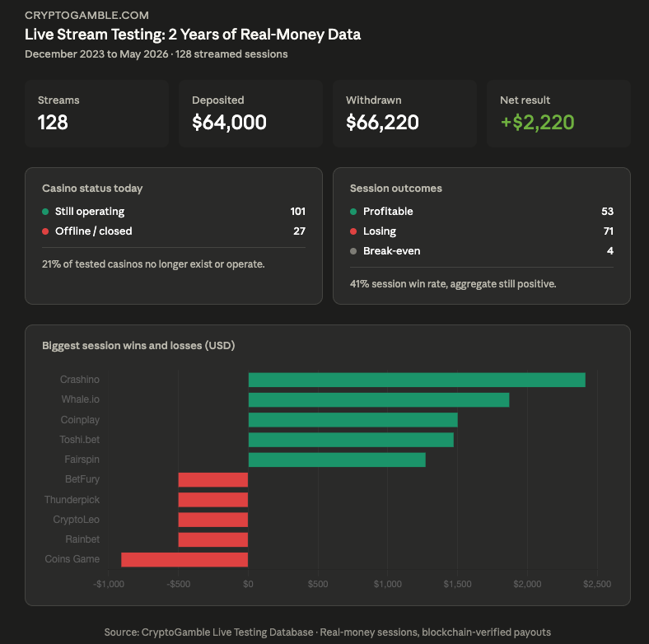Click the green dot beside Still operating
Screen dimensions: 649x644
tap(45, 212)
